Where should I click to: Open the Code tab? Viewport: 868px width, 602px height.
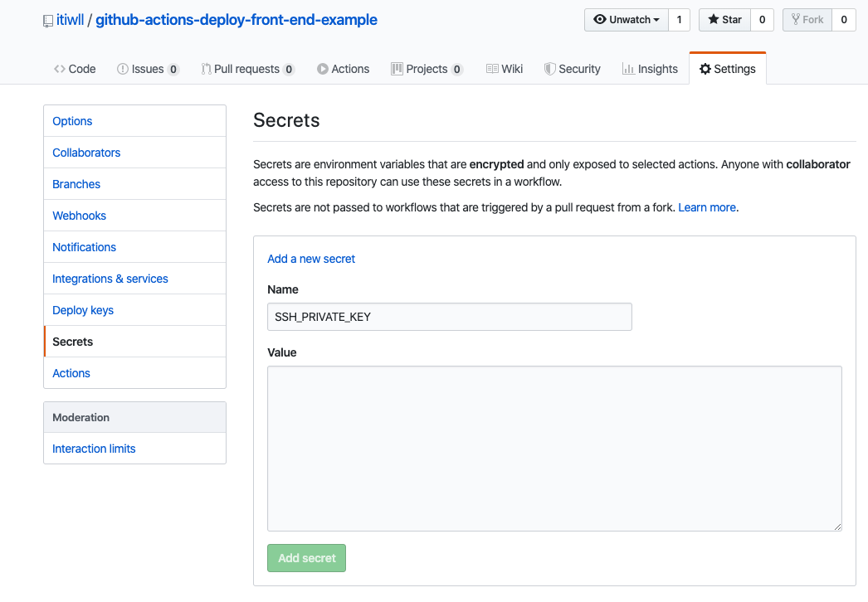pyautogui.click(x=75, y=69)
